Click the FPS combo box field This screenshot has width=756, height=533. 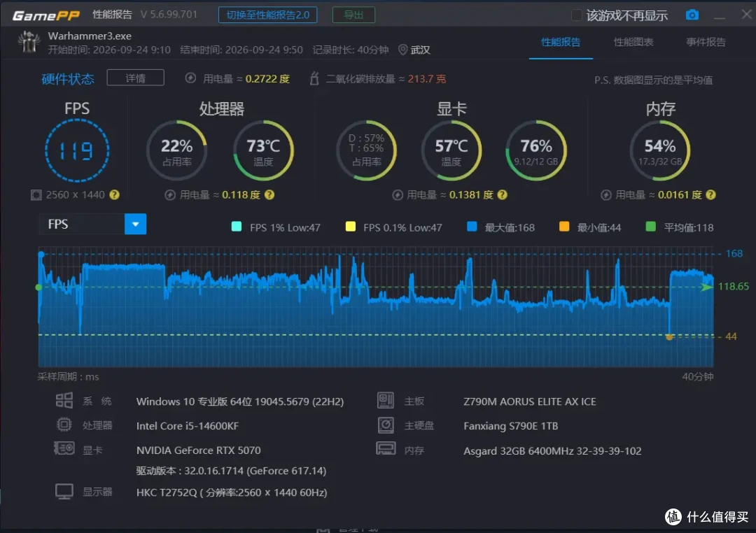[92, 224]
